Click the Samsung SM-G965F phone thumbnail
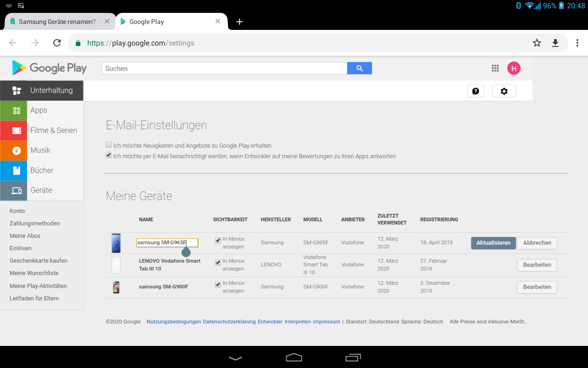Image resolution: width=588 pixels, height=368 pixels. pyautogui.click(x=116, y=243)
